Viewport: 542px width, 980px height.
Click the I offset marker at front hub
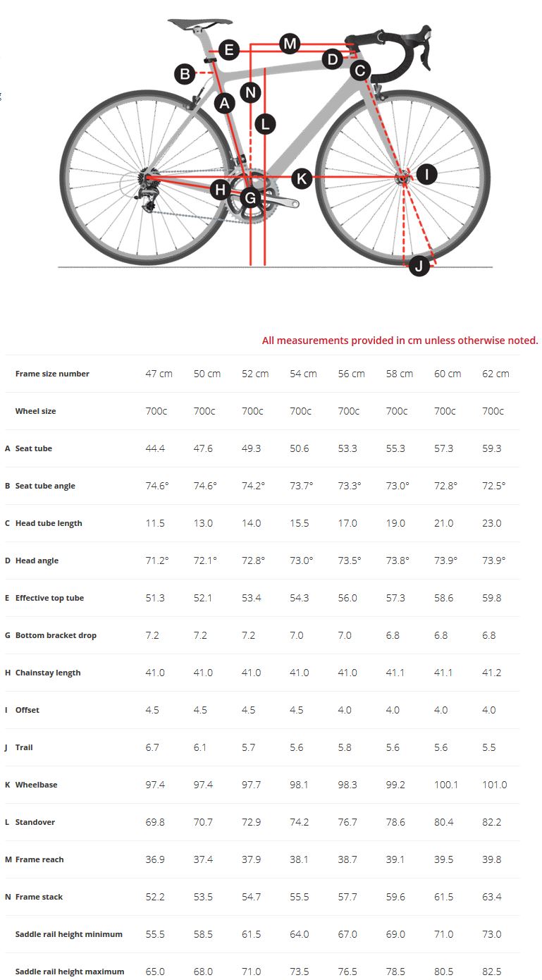[x=426, y=174]
